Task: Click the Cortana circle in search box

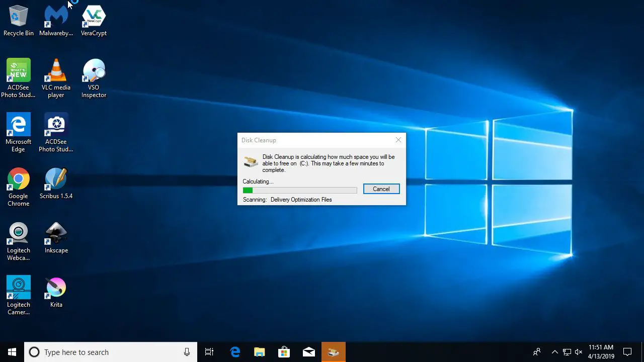Action: 34,352
